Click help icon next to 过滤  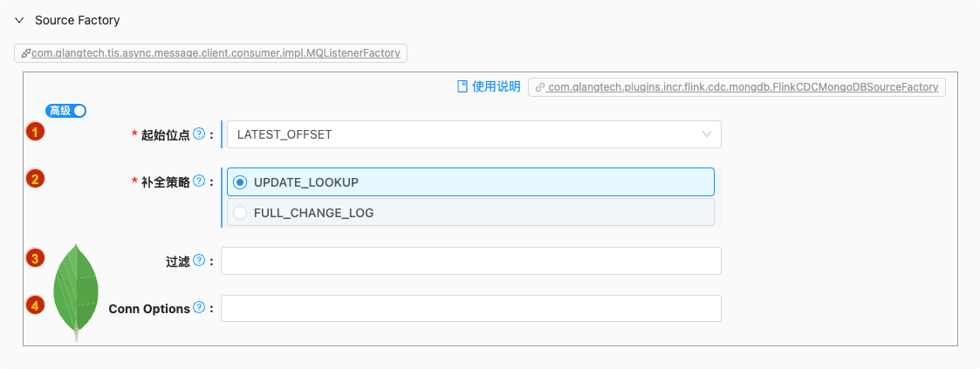click(x=199, y=260)
